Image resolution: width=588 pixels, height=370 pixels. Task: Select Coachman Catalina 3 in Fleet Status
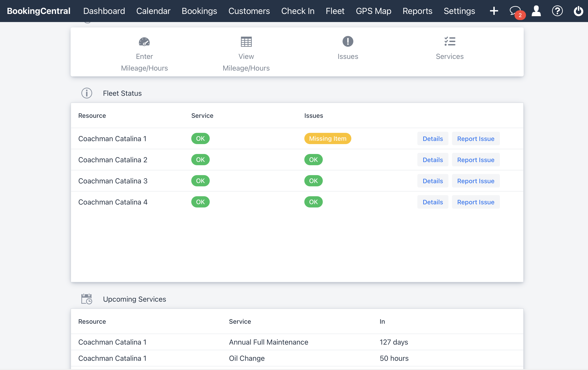point(113,181)
